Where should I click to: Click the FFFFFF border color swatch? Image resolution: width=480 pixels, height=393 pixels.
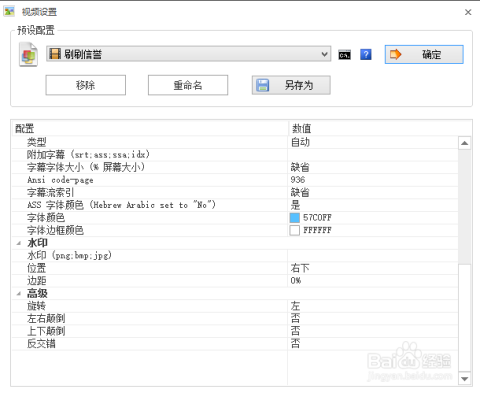pos(295,230)
